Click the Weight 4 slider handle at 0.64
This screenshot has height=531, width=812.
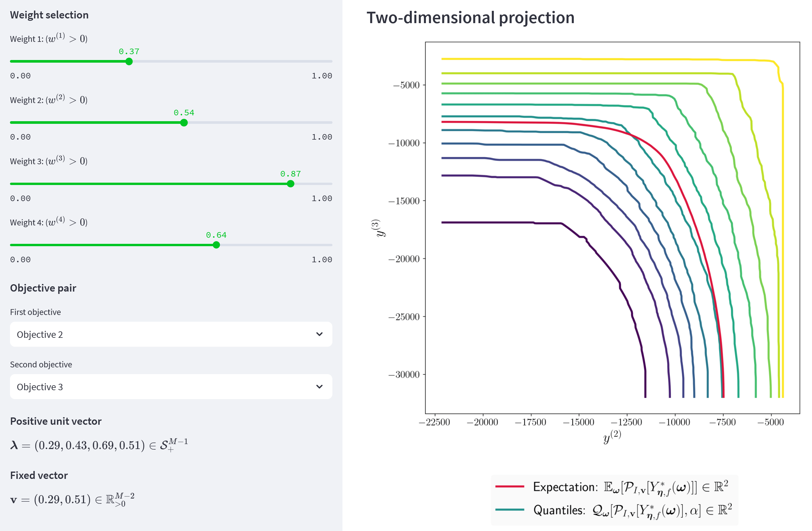(216, 245)
